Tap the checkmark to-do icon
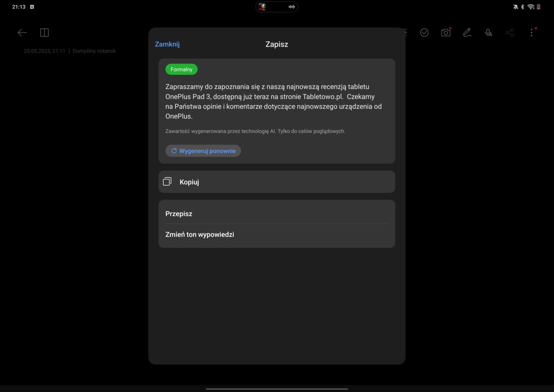Viewport: 554px width, 392px height. tap(424, 33)
